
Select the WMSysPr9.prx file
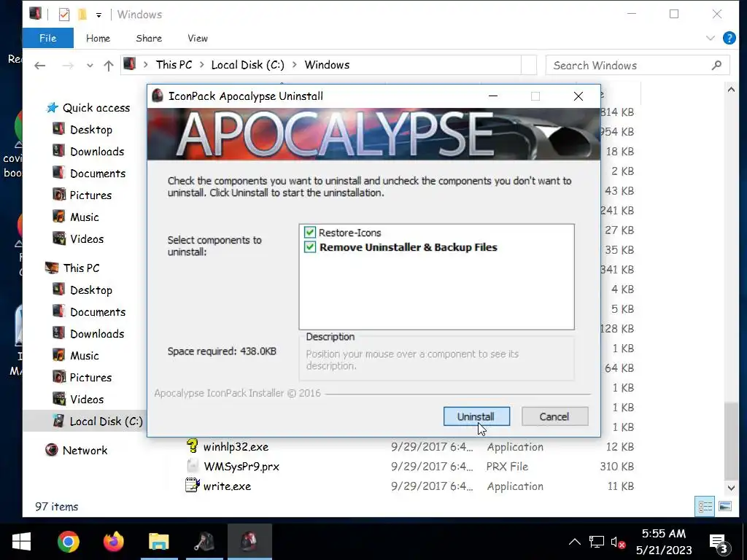[241, 467]
